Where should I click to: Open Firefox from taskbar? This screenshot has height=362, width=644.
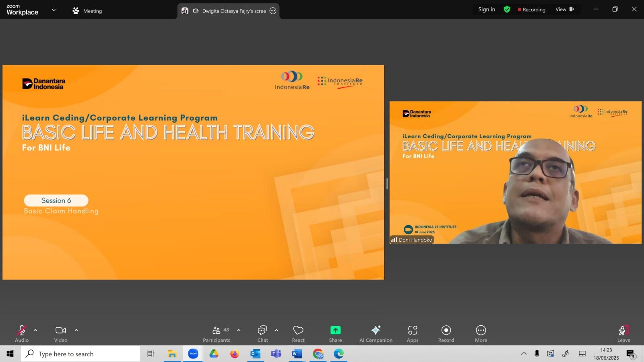[235, 354]
